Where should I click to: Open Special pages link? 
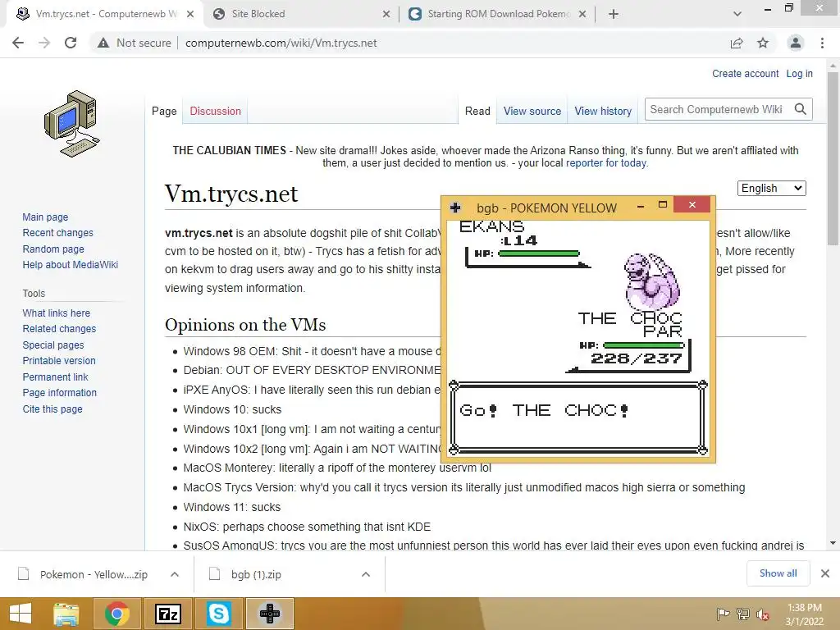pos(53,345)
